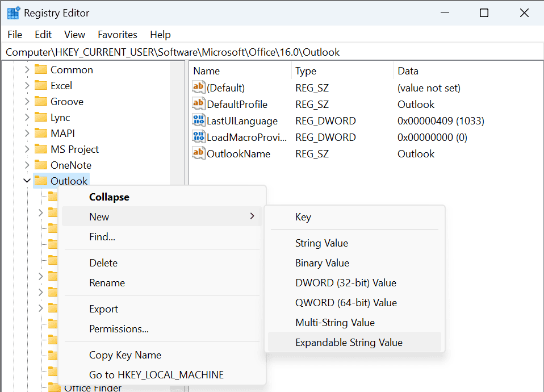Click the Office Finder folder icon

[x=54, y=387]
